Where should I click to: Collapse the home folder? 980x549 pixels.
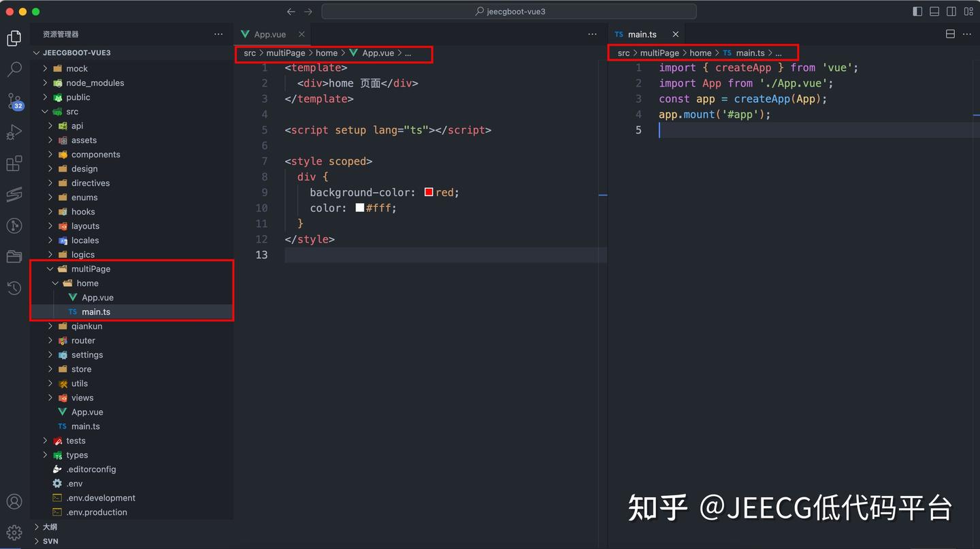[56, 283]
